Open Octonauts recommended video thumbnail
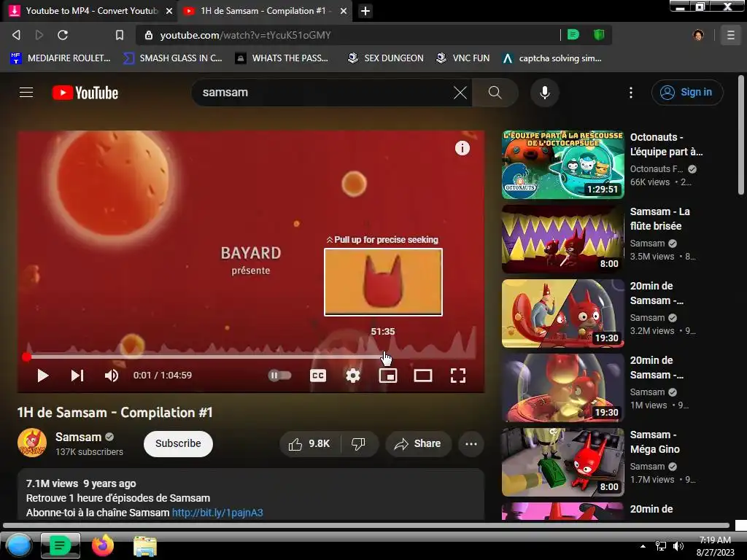This screenshot has height=560, width=747. coord(562,165)
